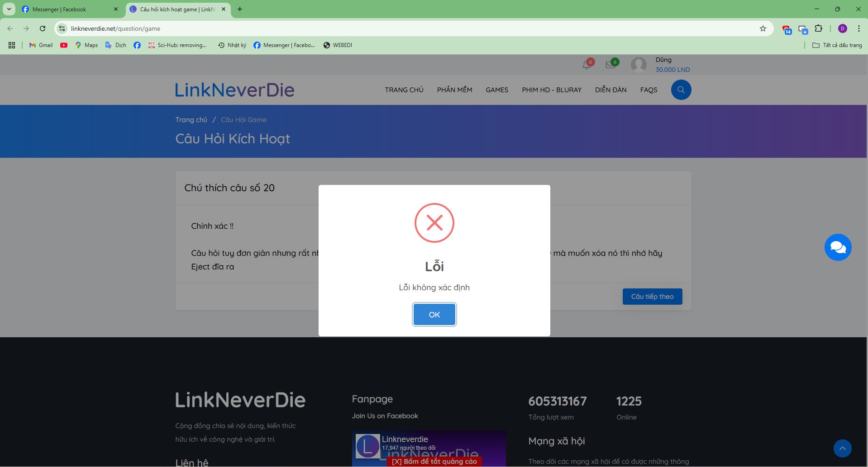Follow the 'Trang chủ' breadcrumb link
The height and width of the screenshot is (467, 868).
(191, 120)
